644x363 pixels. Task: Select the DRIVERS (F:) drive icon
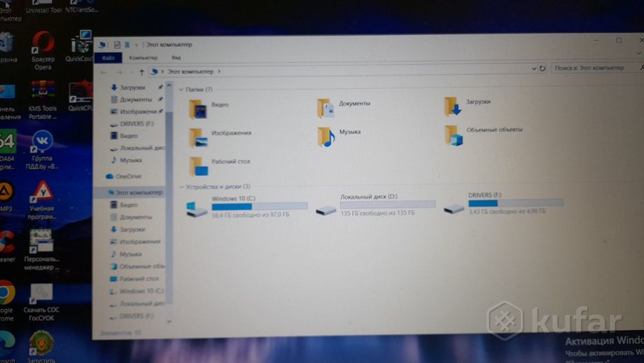(x=454, y=208)
